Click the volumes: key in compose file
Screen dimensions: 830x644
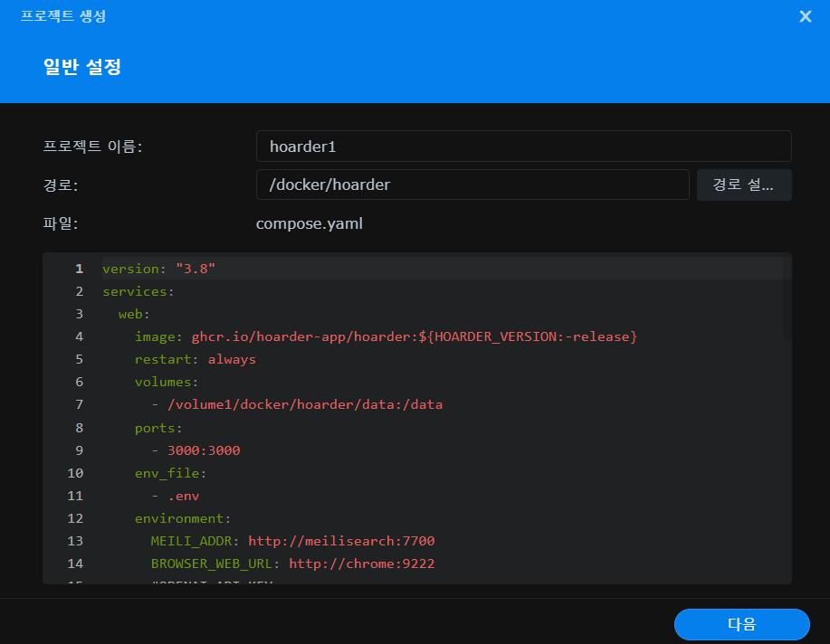pyautogui.click(x=166, y=382)
